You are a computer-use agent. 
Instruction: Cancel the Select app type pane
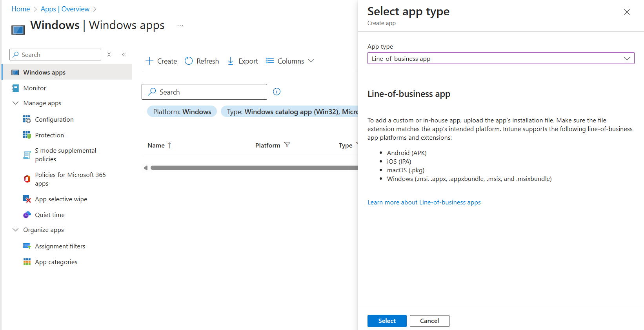429,321
